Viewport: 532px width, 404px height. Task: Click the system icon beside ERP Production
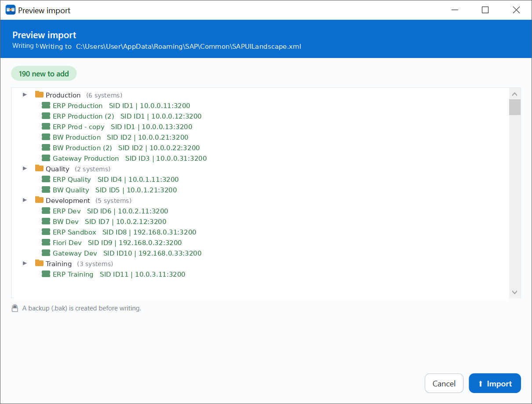46,105
